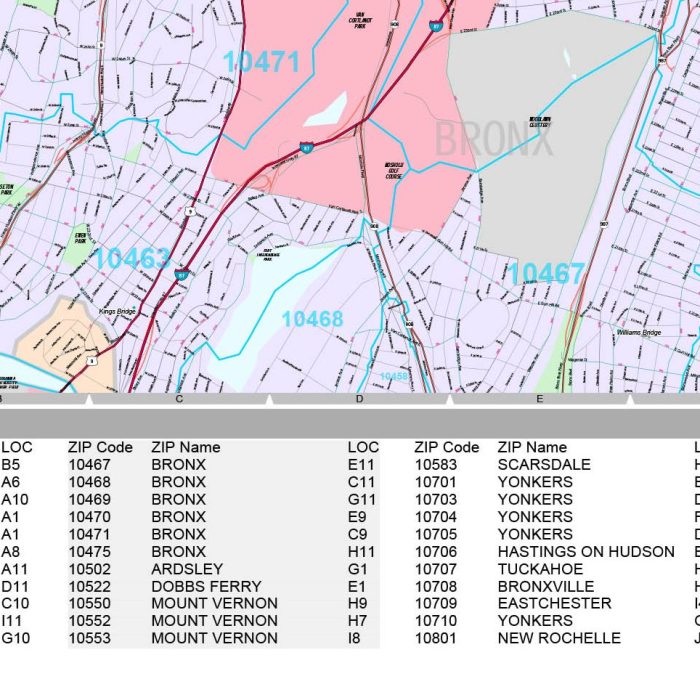
Task: Click YONKERS in the 10701 row
Action: 535,482
